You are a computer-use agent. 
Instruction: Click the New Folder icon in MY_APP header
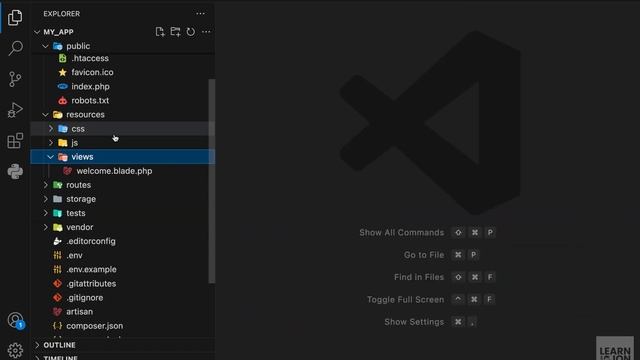[x=175, y=32]
